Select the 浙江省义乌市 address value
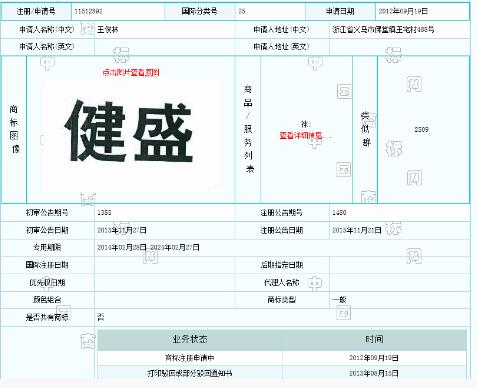 click(383, 29)
